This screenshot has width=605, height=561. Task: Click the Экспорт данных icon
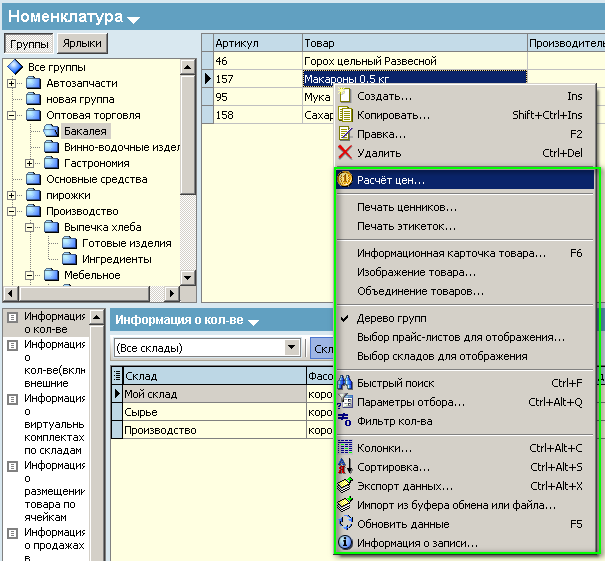[x=345, y=486]
